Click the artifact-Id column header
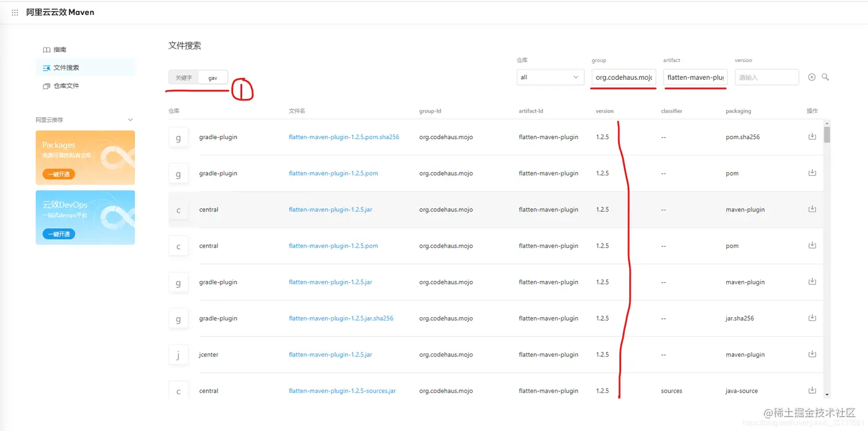Image resolution: width=868 pixels, height=431 pixels. pos(531,111)
